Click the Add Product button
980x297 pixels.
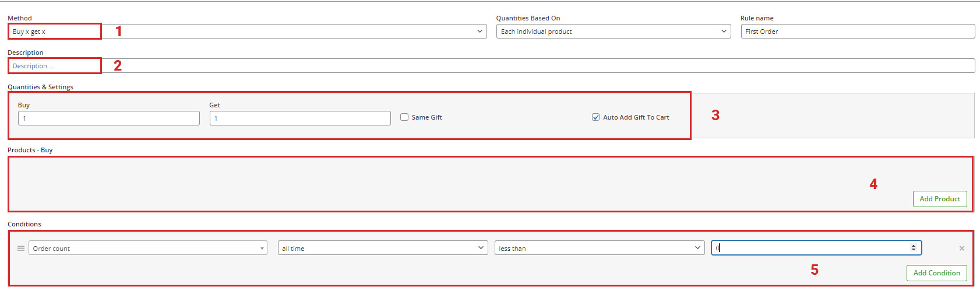pos(940,199)
